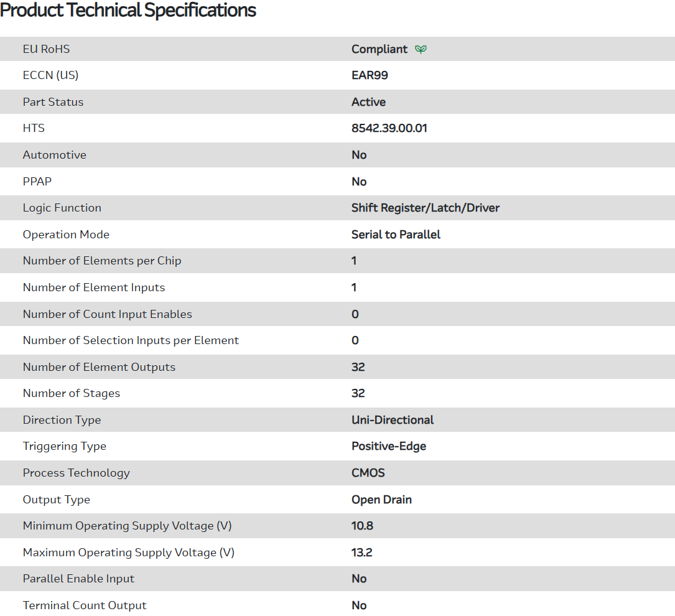
Task: Select the HTS code 8542.39.00.01
Action: tap(389, 128)
